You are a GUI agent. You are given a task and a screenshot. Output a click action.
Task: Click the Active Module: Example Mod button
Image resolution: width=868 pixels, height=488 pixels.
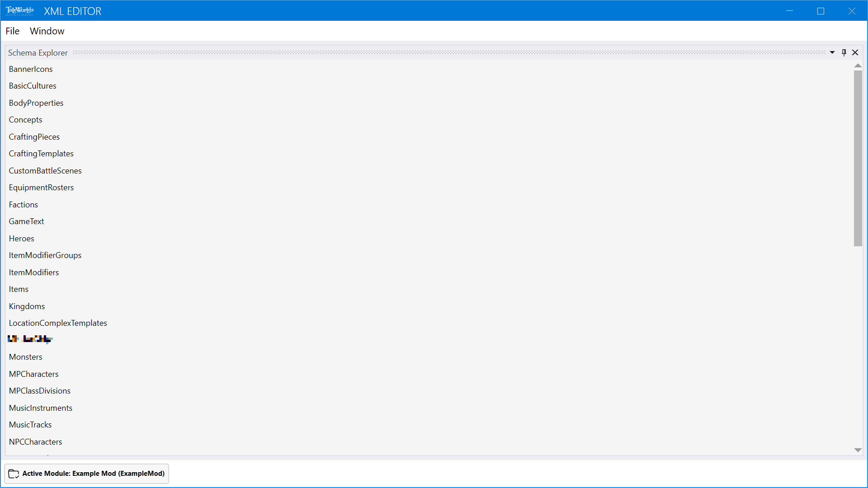pyautogui.click(x=86, y=474)
